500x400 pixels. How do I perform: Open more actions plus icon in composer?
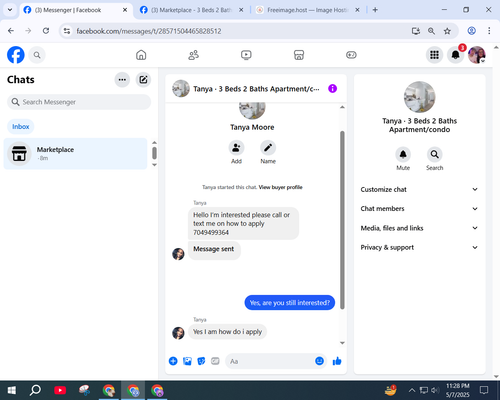(x=173, y=361)
